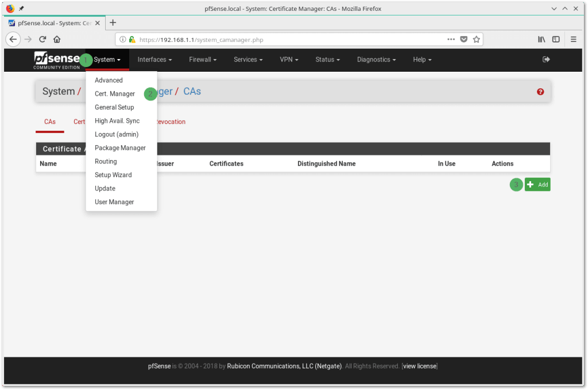Screen dimensions: 588x390
Task: Choose High Avail. Sync menu entry
Action: [121, 120]
